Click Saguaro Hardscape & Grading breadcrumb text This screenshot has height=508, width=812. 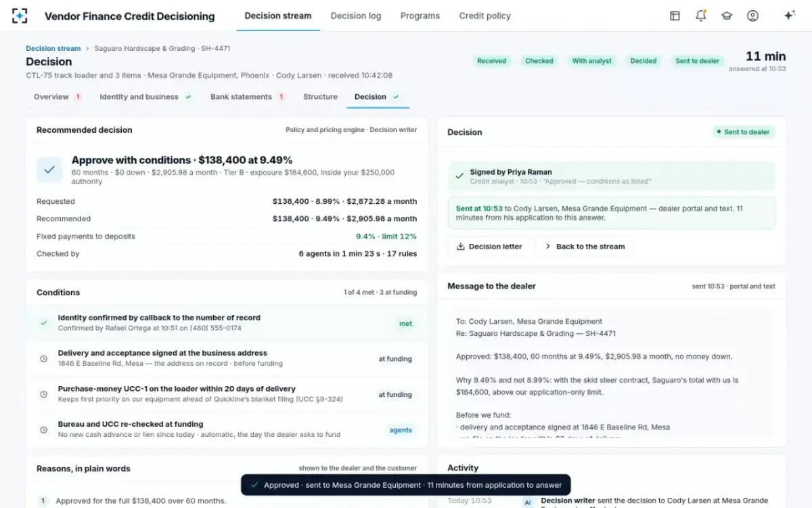(x=162, y=48)
